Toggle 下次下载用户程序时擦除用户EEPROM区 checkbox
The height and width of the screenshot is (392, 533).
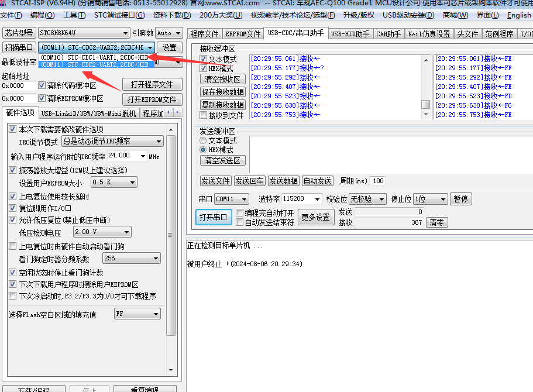pos(12,284)
